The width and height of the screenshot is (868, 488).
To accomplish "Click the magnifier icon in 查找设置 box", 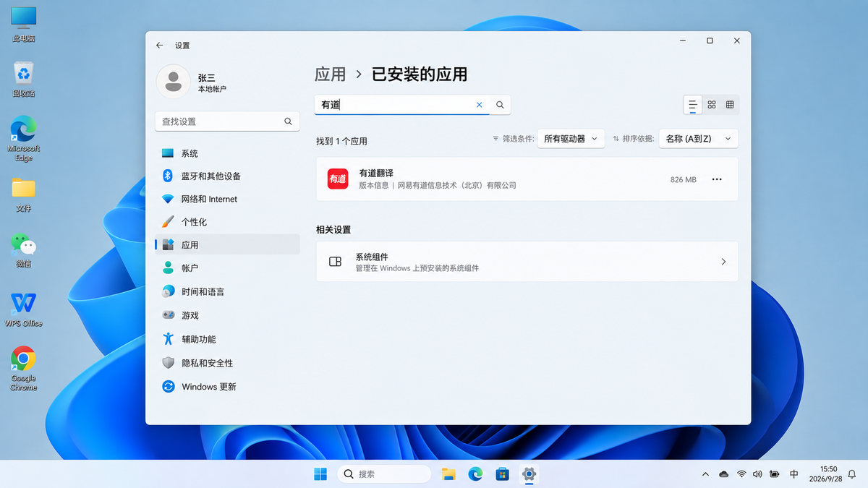I will (x=288, y=121).
